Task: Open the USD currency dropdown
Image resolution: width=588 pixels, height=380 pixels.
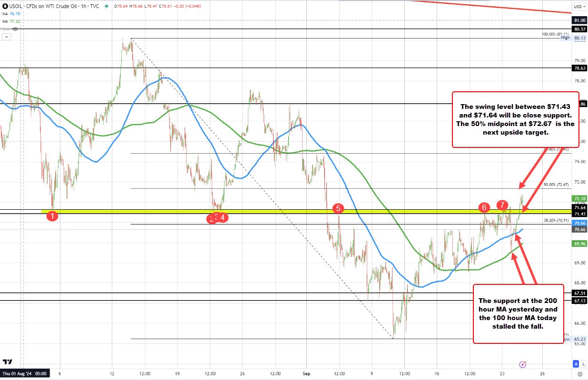Action: 578,7
